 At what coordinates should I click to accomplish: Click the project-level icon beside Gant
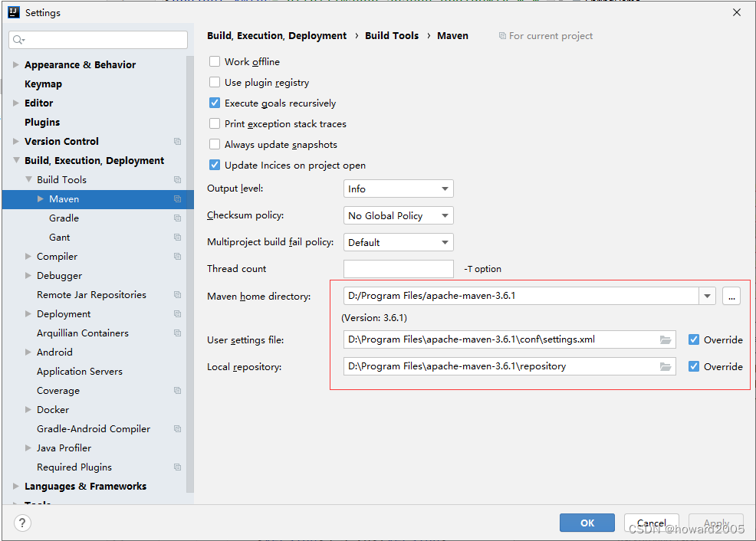(x=177, y=237)
